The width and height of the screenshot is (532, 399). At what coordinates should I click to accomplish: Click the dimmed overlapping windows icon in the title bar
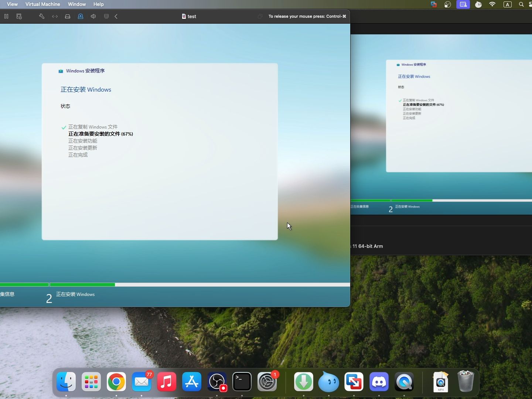260,16
